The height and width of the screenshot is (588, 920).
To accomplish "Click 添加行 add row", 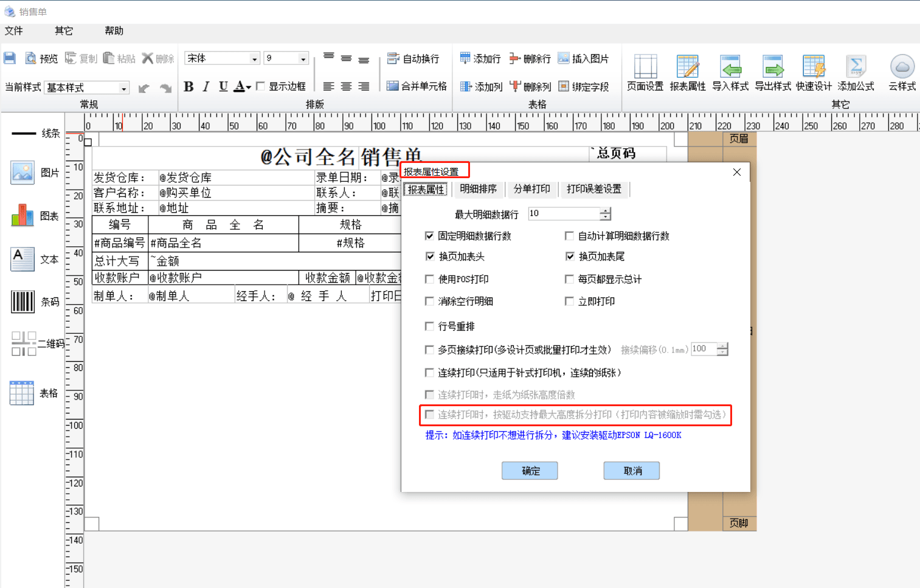I will 480,58.
